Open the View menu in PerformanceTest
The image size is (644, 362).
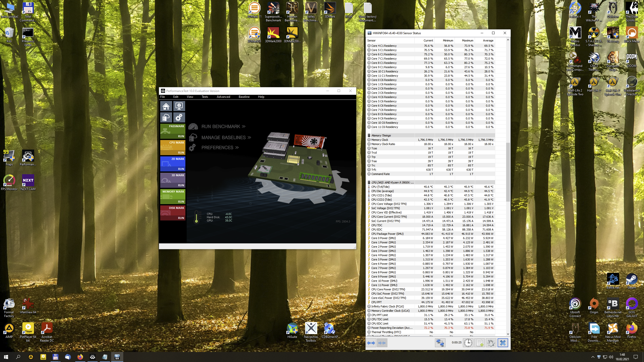190,97
